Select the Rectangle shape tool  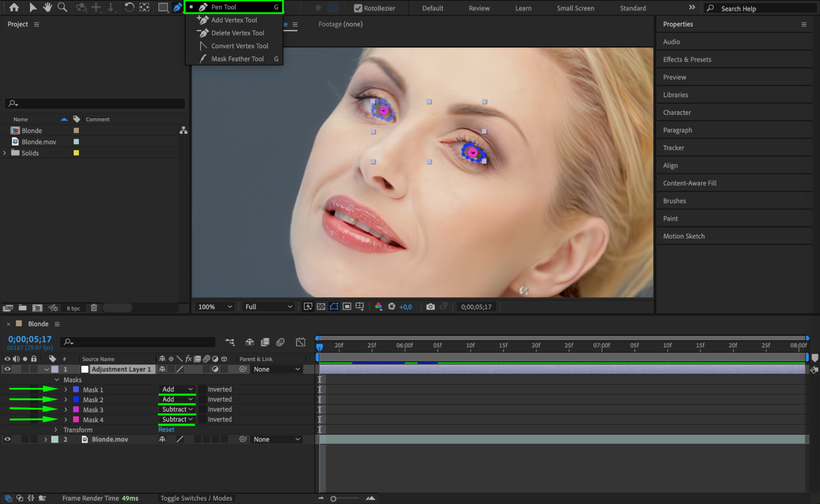point(163,7)
